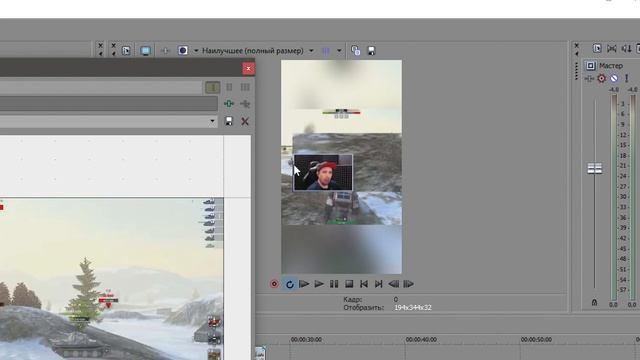Click the small clip thumbnail on timeline

[x=260, y=353]
